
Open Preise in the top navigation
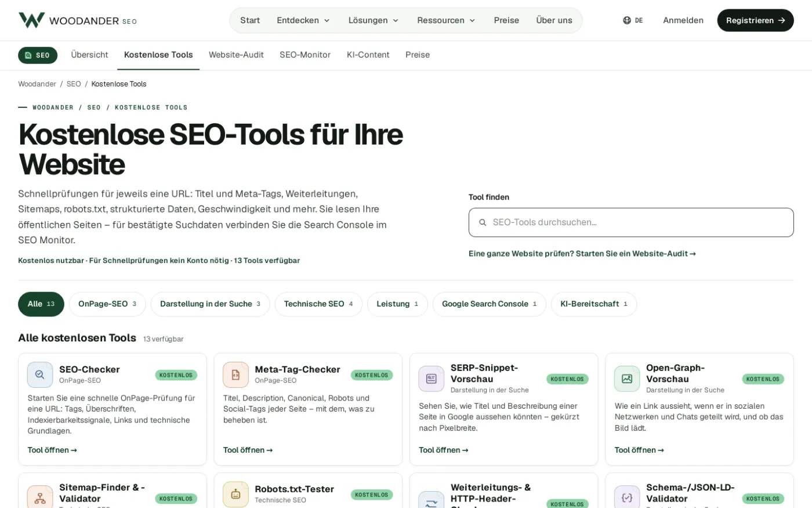506,20
